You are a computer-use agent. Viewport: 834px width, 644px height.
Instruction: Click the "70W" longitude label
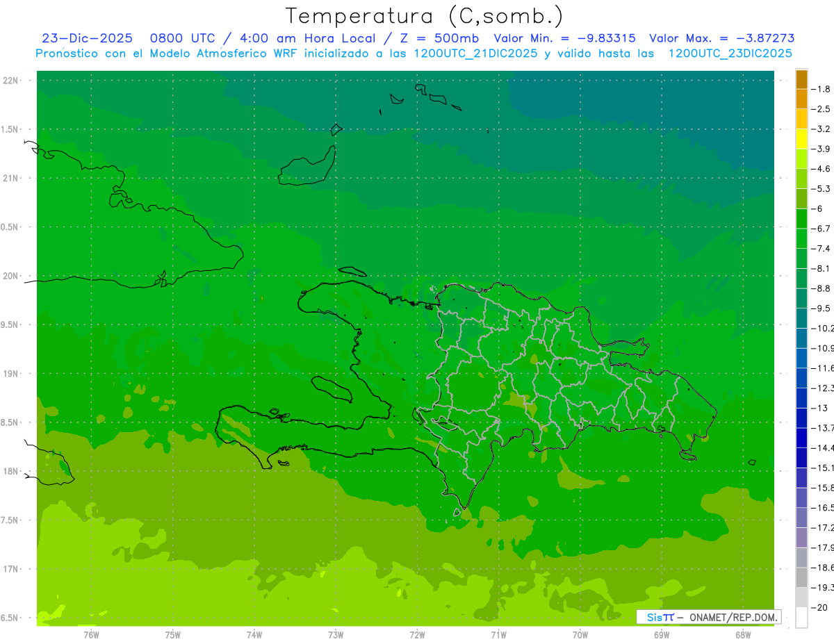pos(580,635)
